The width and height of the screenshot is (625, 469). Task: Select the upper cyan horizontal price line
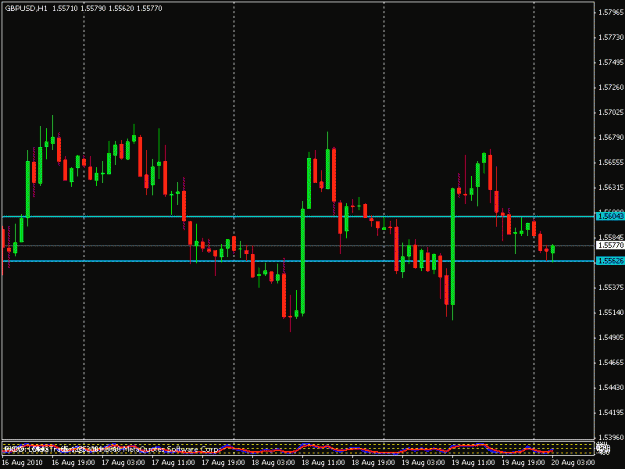point(298,216)
